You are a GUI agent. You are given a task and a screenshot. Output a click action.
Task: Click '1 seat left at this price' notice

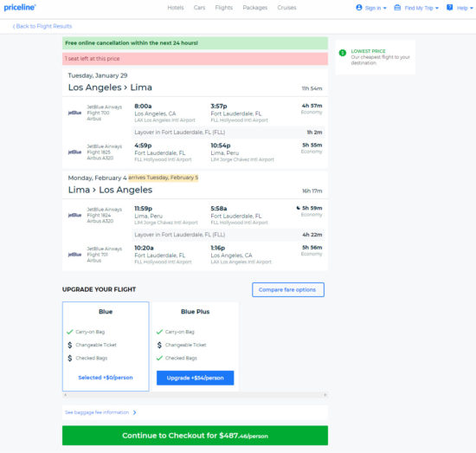coord(93,59)
